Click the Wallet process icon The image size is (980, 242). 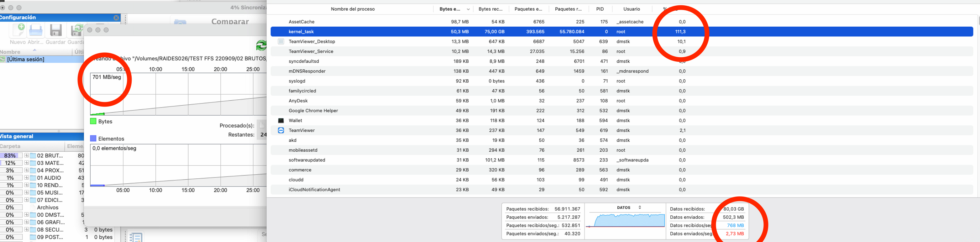tap(281, 120)
